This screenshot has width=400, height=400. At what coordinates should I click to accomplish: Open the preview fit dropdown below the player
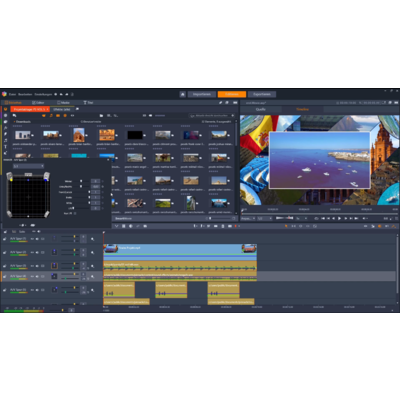[248, 218]
